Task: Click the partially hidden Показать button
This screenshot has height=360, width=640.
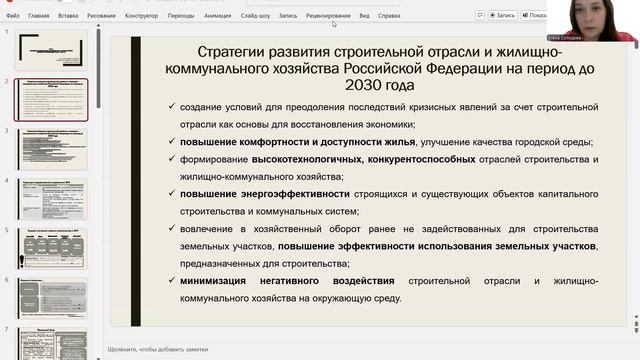Action: [534, 15]
